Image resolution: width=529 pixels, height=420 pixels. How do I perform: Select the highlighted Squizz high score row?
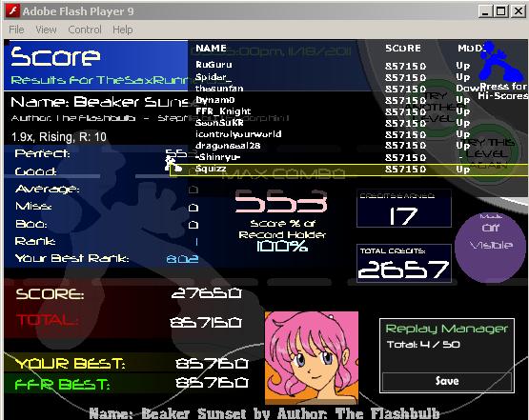click(x=349, y=170)
